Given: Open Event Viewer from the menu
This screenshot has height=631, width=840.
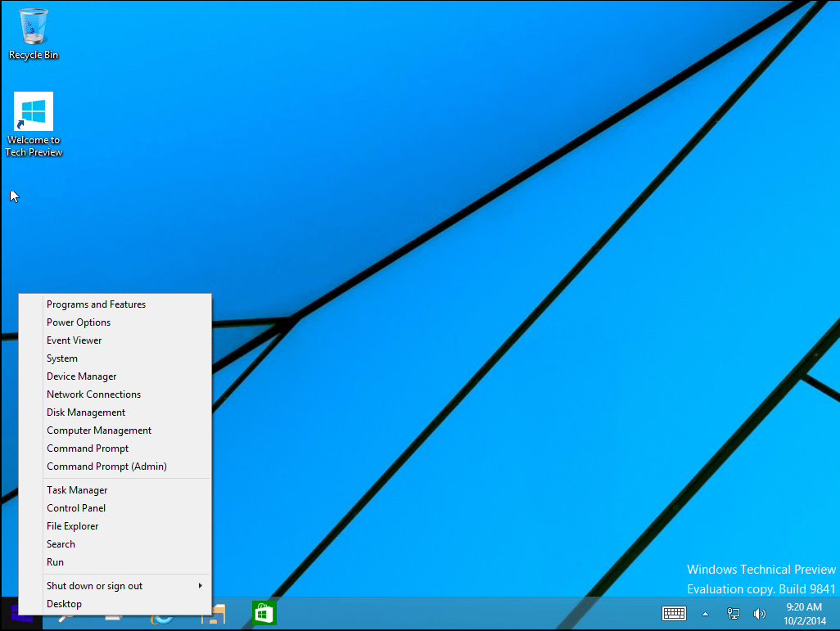Looking at the screenshot, I should (x=75, y=340).
